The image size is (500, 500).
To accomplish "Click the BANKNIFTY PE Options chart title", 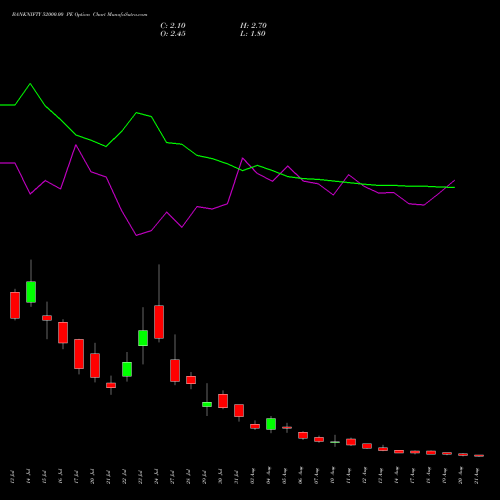I will click(x=79, y=15).
